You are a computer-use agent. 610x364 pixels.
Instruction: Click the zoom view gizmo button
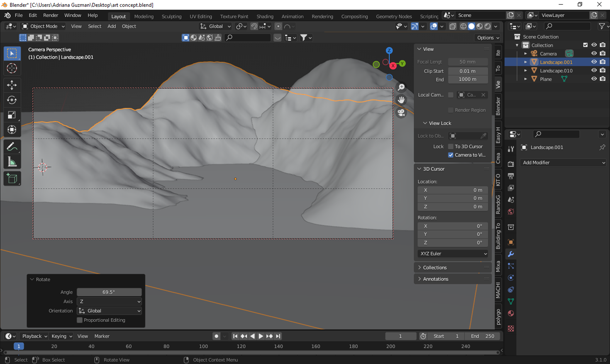coord(401,87)
